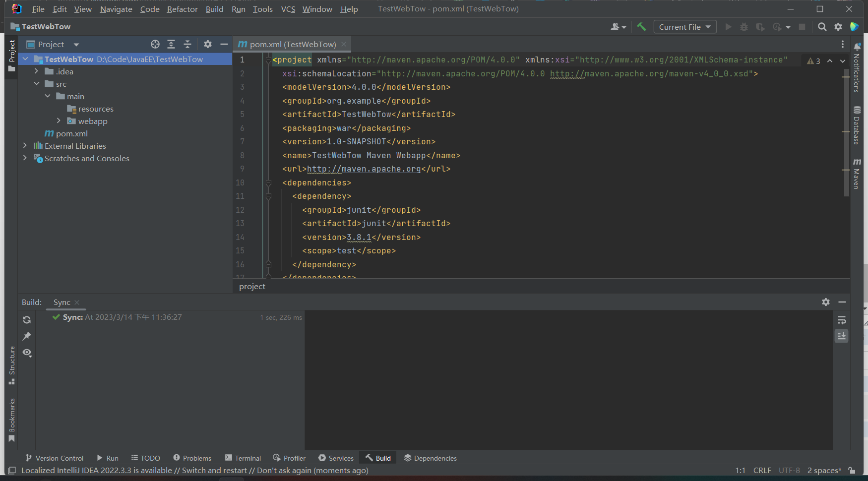Switch to the Terminal tool tab
The image size is (868, 481).
click(243, 458)
